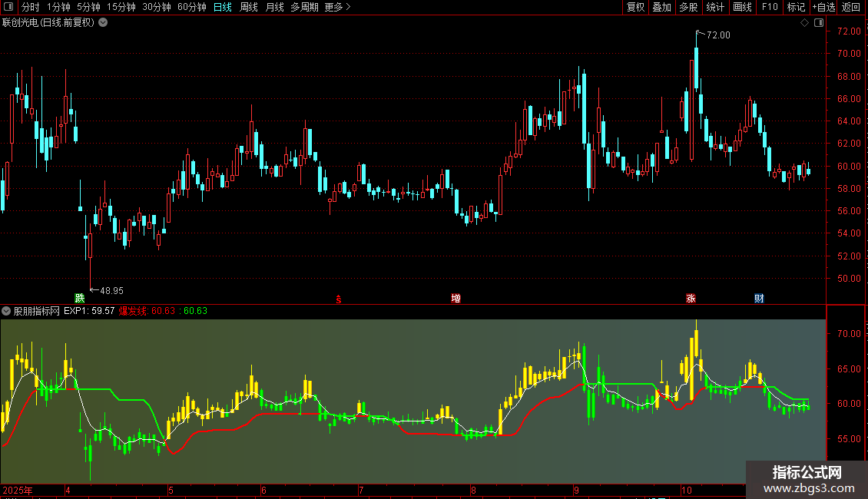868x499 pixels.
Task: Open the 股朋指标网 indicator dropdown arrow
Action: [x=6, y=311]
